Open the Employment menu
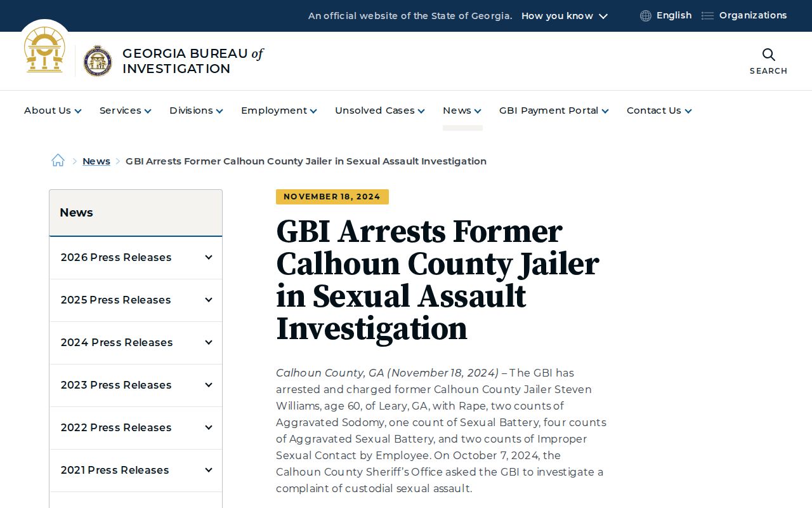The height and width of the screenshot is (508, 812). (x=278, y=110)
